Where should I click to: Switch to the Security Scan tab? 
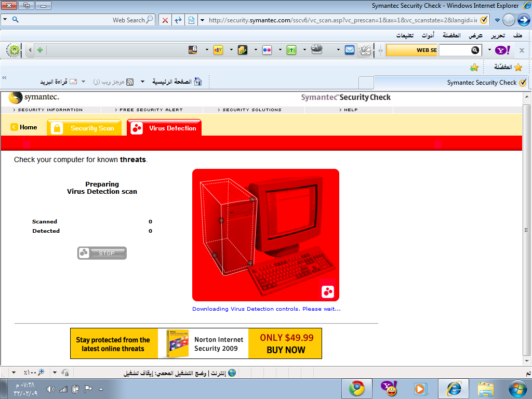84,128
